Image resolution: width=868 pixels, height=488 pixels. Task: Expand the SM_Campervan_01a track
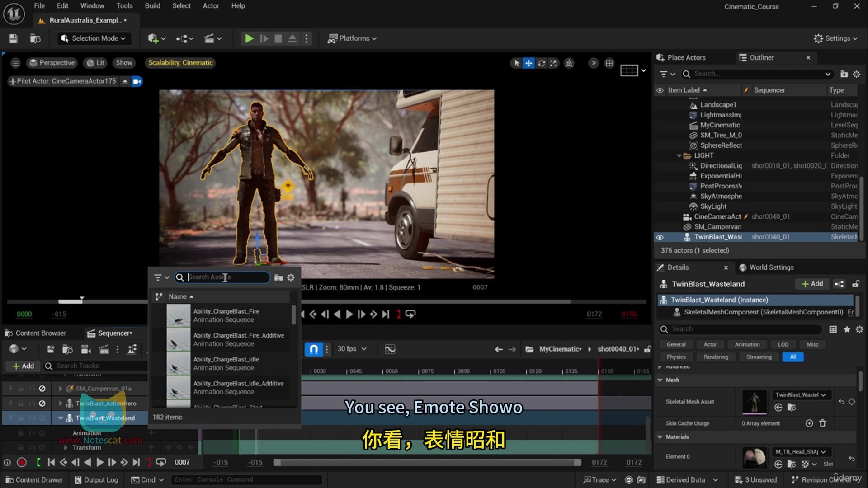pos(61,389)
